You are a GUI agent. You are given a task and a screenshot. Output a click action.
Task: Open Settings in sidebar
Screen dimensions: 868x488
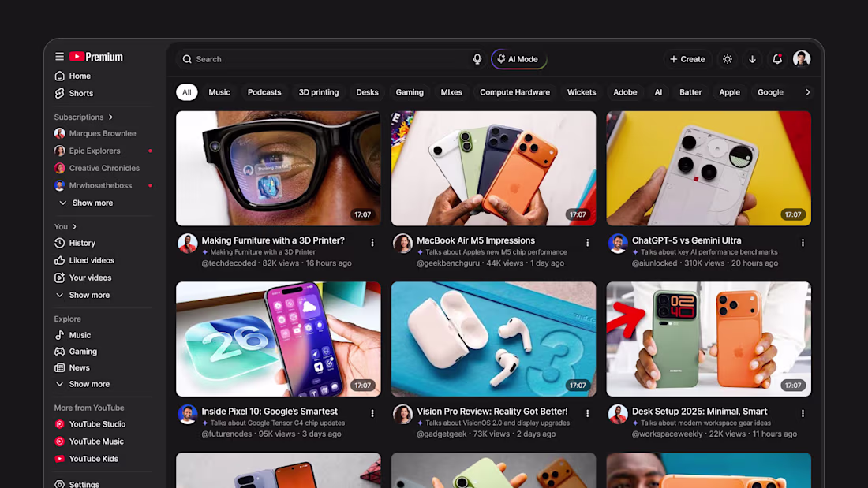click(x=77, y=484)
